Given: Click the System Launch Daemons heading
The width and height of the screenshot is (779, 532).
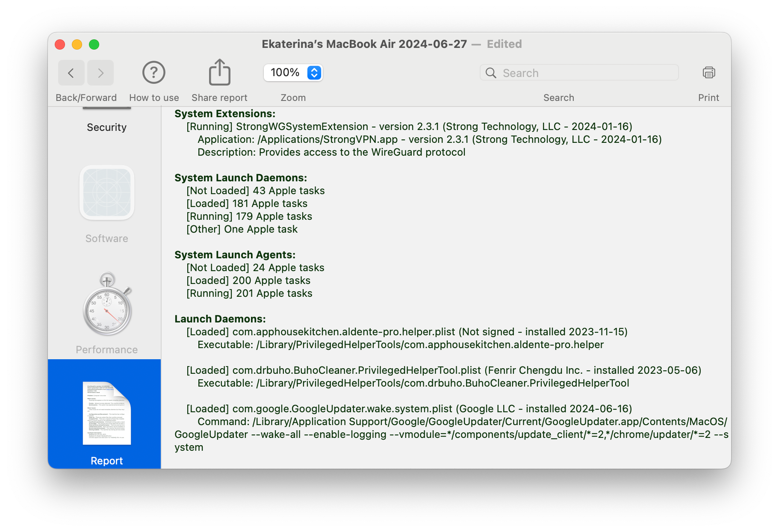Looking at the screenshot, I should 241,178.
